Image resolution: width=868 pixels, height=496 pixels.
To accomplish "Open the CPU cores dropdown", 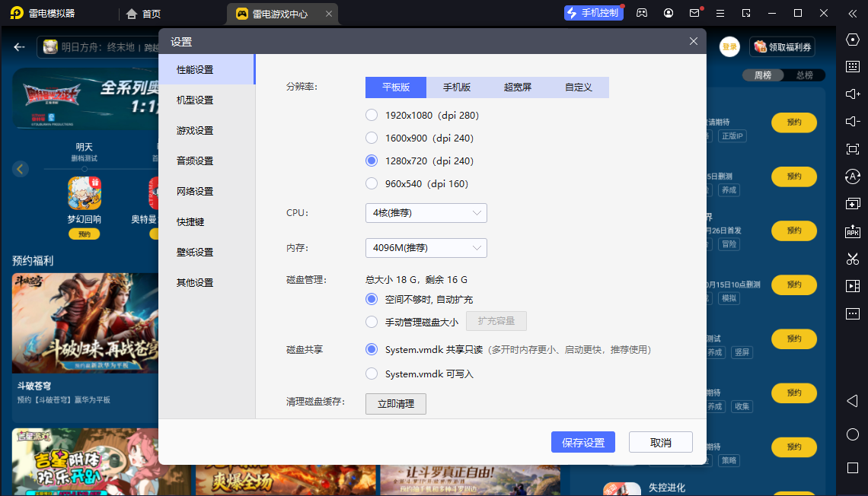I will 426,213.
